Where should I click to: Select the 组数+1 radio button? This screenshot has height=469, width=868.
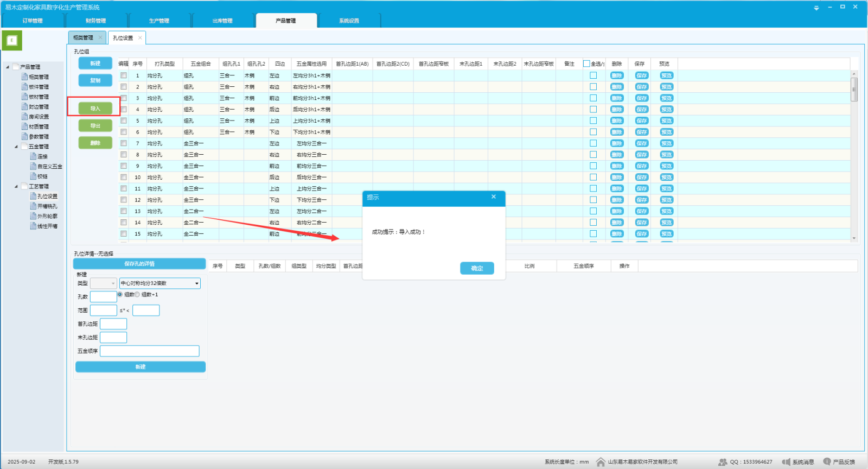(x=137, y=294)
